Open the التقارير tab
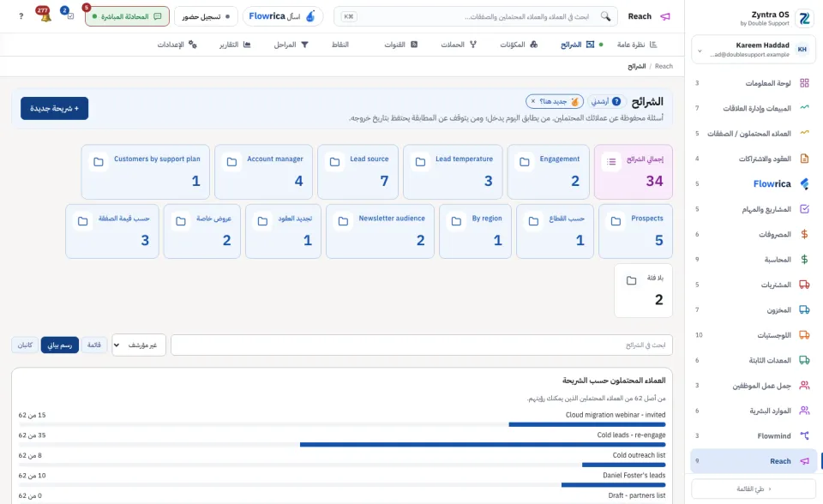The image size is (823, 504). 235,45
